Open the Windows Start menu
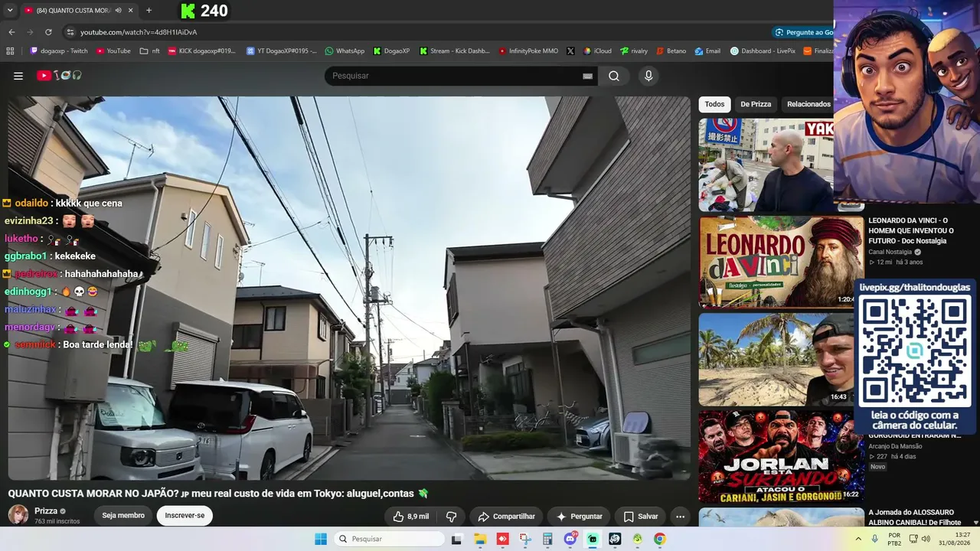Image resolution: width=980 pixels, height=551 pixels. 321,539
